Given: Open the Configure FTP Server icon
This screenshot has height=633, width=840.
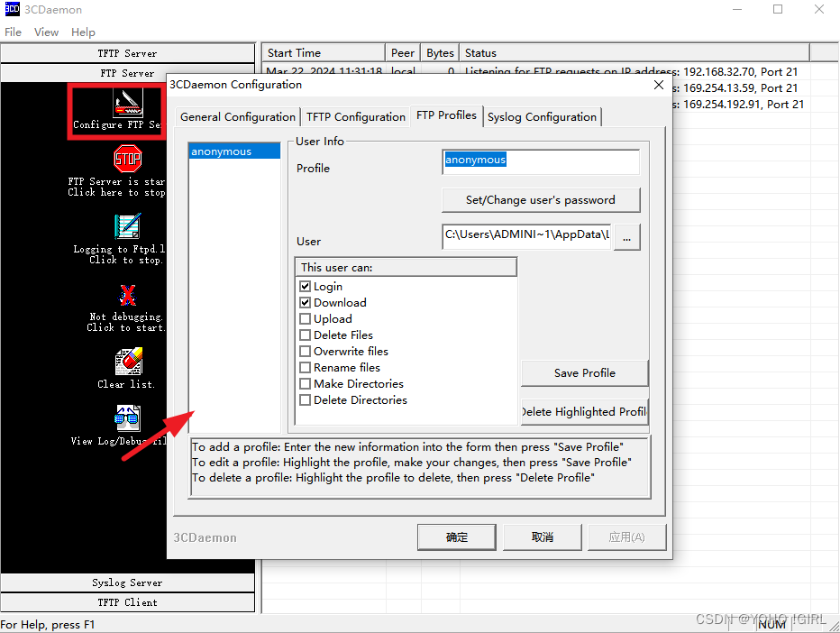Looking at the screenshot, I should click(x=127, y=102).
